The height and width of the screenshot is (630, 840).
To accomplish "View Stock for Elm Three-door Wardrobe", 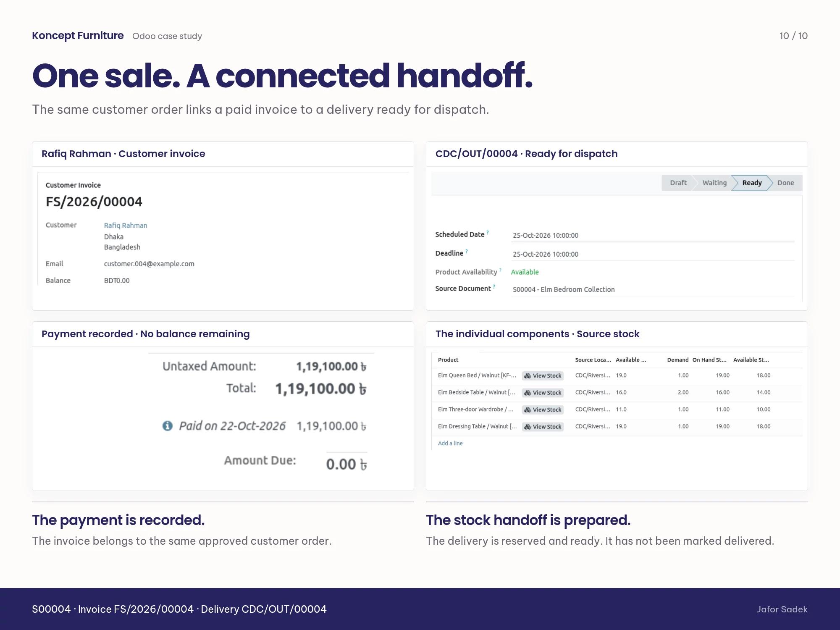I will pyautogui.click(x=543, y=409).
